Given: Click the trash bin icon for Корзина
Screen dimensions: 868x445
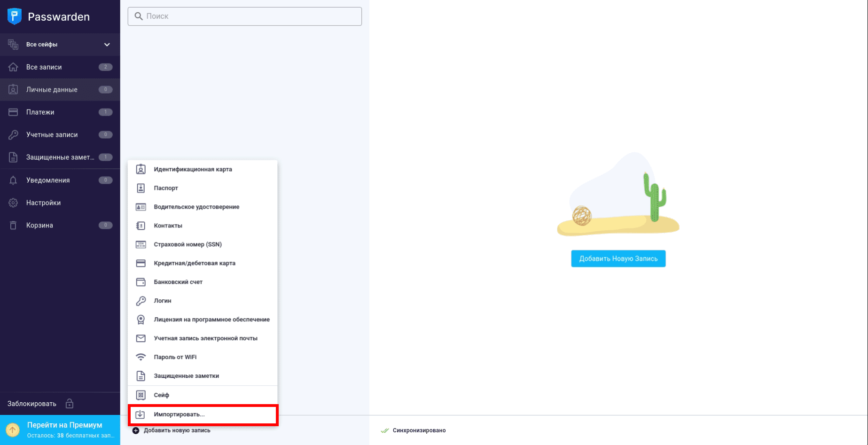Looking at the screenshot, I should (13, 226).
